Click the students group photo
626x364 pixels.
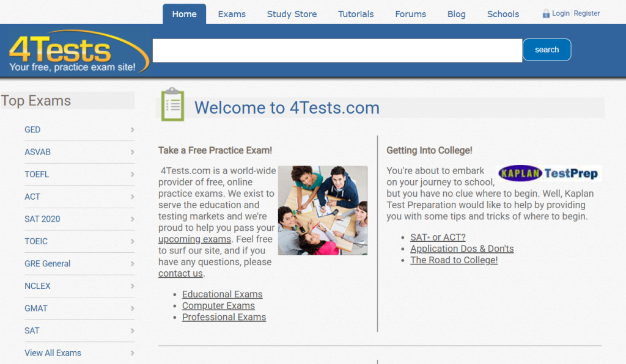coord(323,211)
